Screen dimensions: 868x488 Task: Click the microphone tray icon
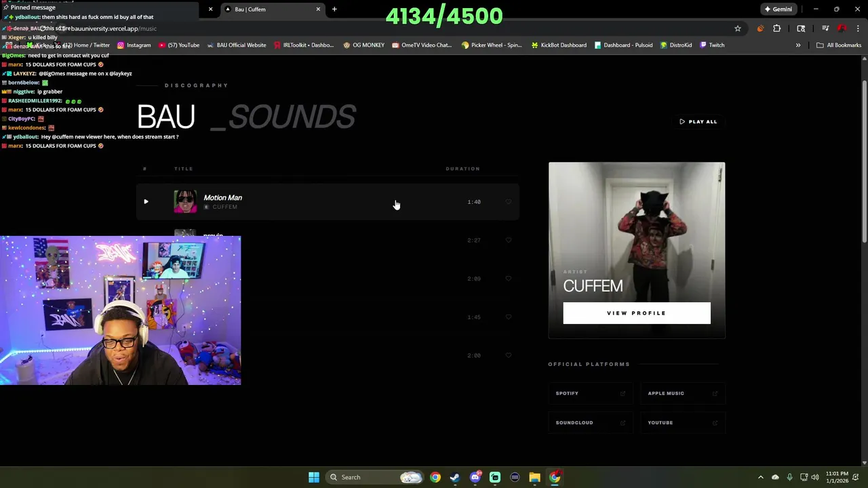point(790,477)
